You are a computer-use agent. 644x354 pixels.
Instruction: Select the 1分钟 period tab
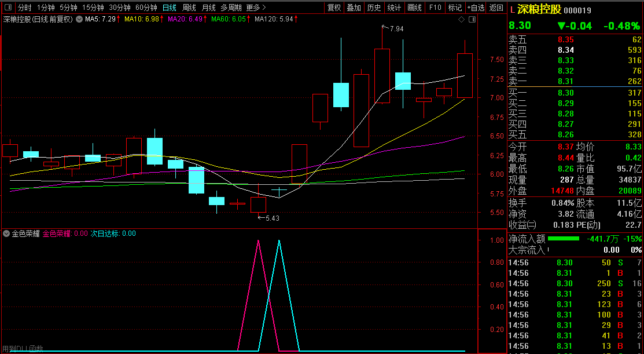click(46, 8)
